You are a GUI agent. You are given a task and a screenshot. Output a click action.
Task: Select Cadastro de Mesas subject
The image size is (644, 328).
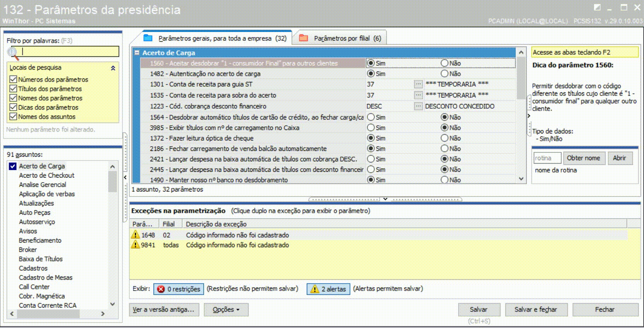[46, 277]
